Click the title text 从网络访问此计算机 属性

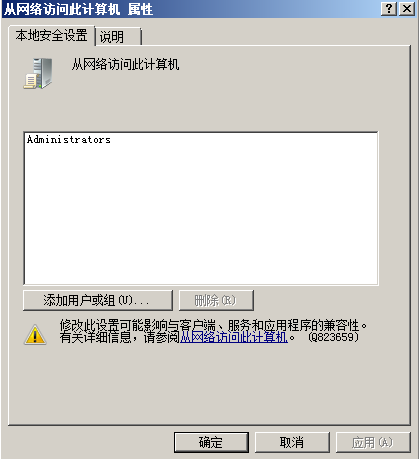tap(78, 9)
